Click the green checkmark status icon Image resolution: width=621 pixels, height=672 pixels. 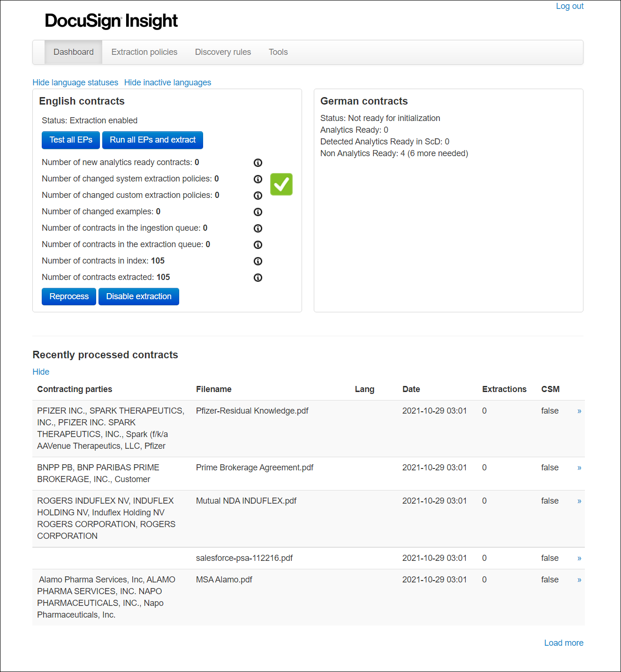281,184
